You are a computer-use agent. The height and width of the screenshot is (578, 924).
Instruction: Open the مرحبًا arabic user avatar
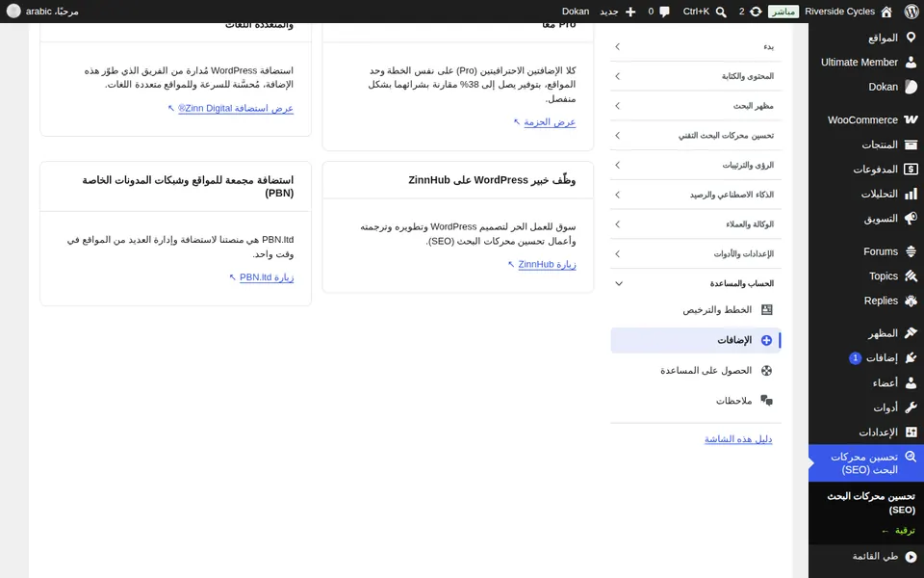(x=13, y=12)
